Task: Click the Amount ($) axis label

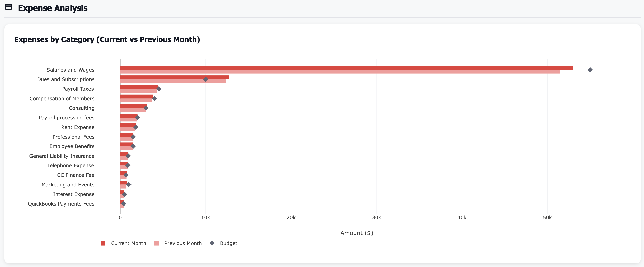Action: tap(357, 233)
